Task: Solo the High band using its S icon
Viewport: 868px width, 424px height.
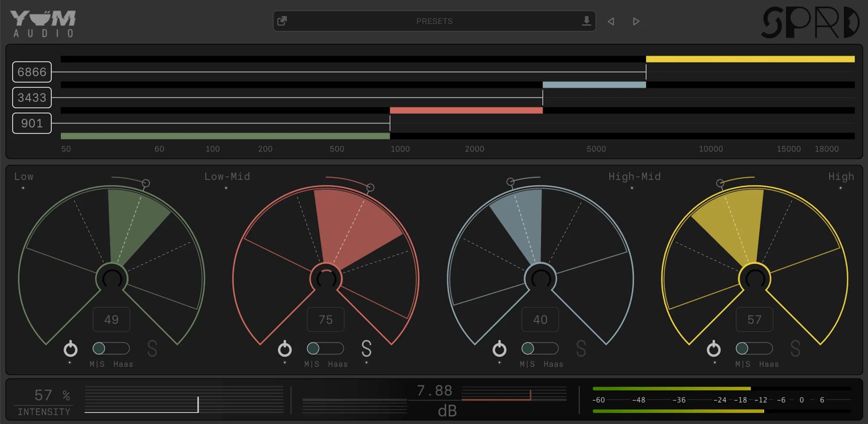Action: [x=795, y=349]
